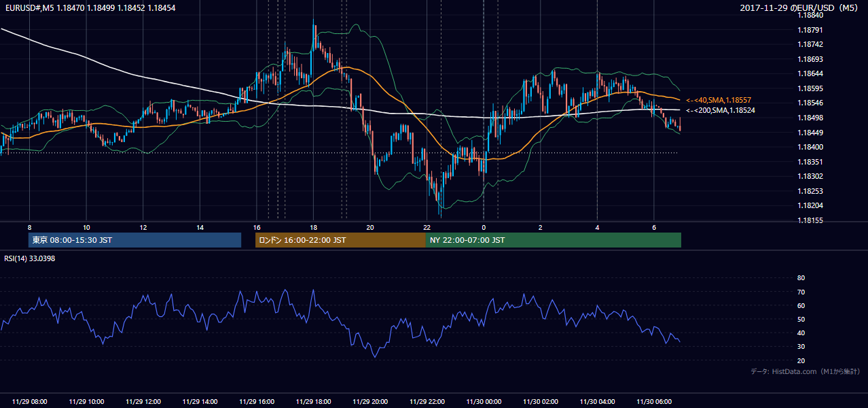
Task: Click price axis label 1.18840
Action: (810, 15)
